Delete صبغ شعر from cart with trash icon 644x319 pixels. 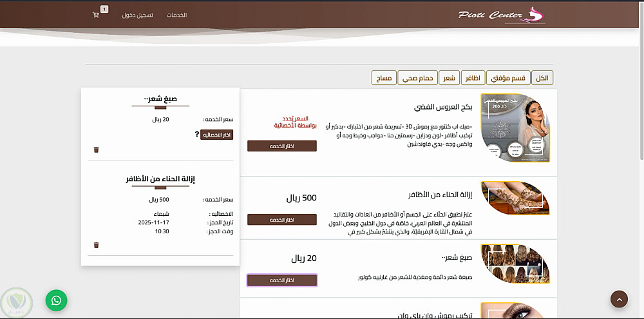pyautogui.click(x=96, y=150)
